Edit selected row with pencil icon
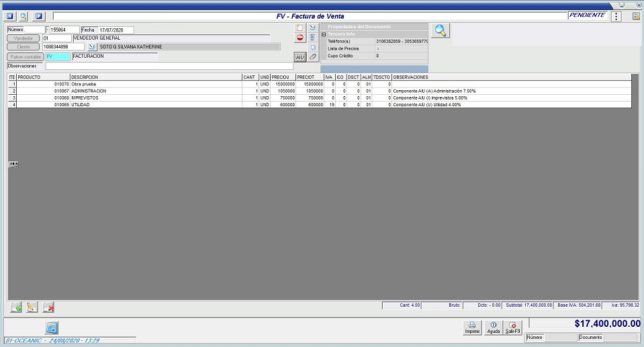 coord(32,307)
